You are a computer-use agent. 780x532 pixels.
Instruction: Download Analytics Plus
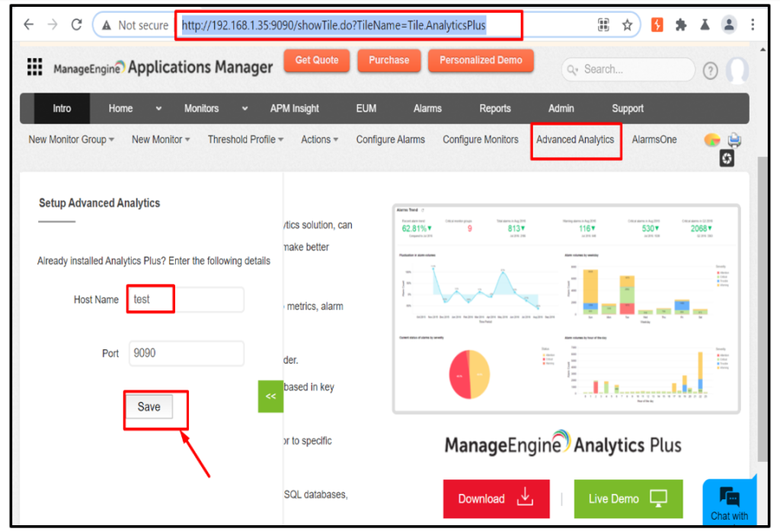pos(496,499)
